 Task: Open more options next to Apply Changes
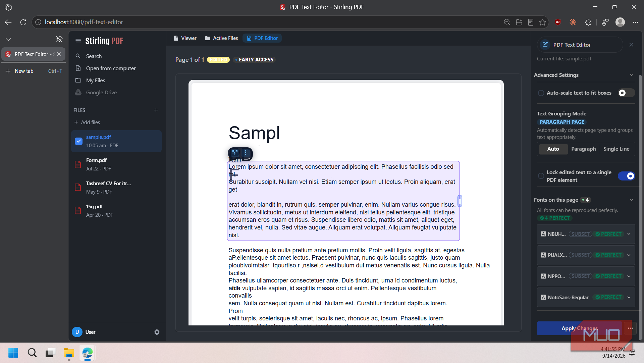pyautogui.click(x=630, y=328)
